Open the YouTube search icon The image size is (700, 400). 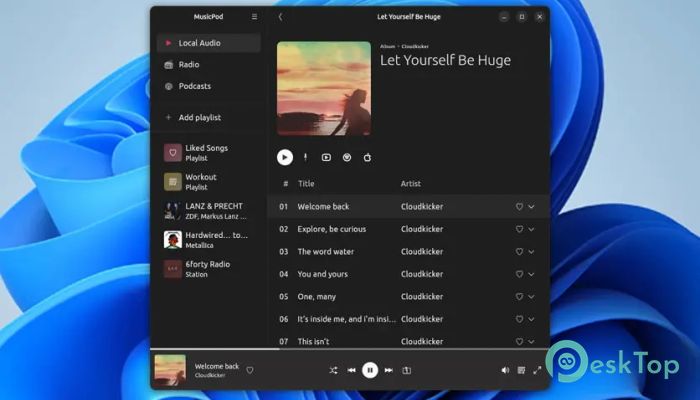pyautogui.click(x=326, y=157)
